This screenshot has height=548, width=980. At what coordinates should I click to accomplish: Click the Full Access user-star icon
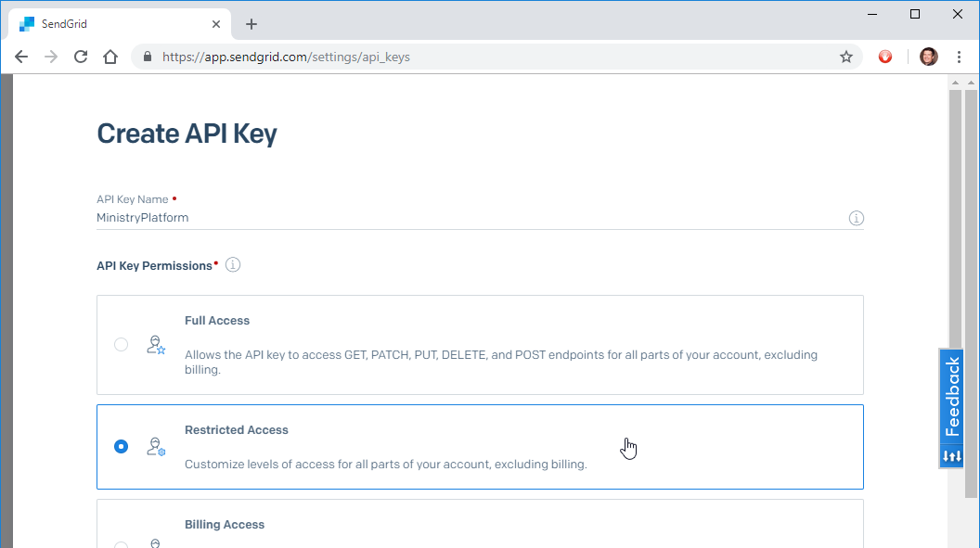tap(156, 345)
